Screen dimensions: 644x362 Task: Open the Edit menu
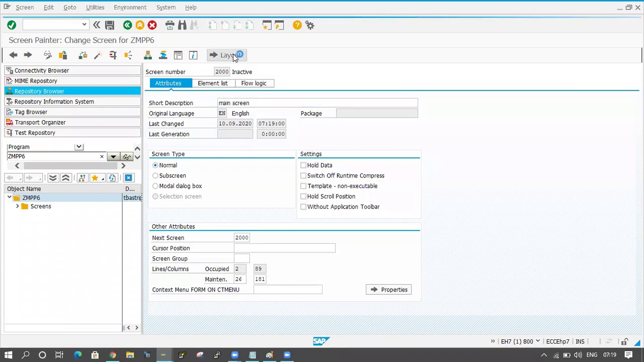(49, 8)
